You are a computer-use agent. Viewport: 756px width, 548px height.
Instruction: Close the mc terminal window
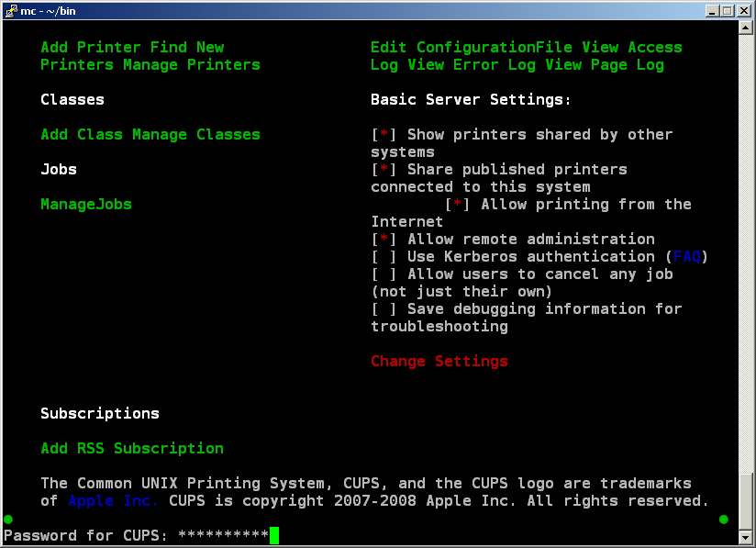tap(743, 10)
